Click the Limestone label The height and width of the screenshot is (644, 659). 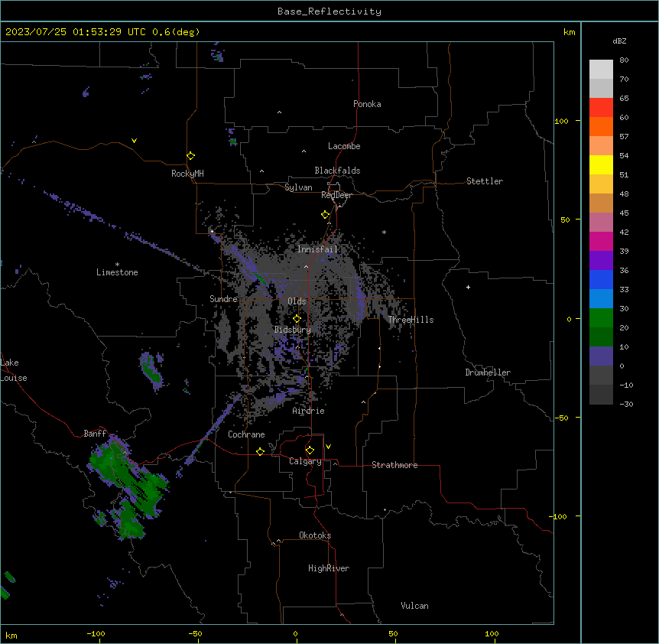coord(117,272)
